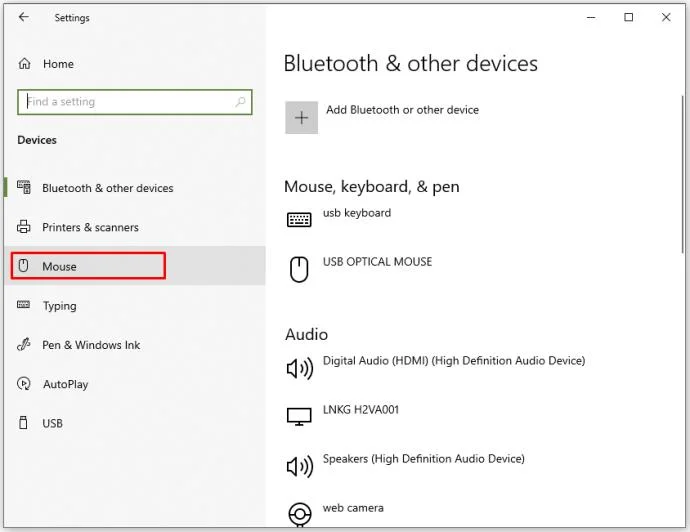
Task: Click the Speakers device speaker icon
Action: [299, 466]
